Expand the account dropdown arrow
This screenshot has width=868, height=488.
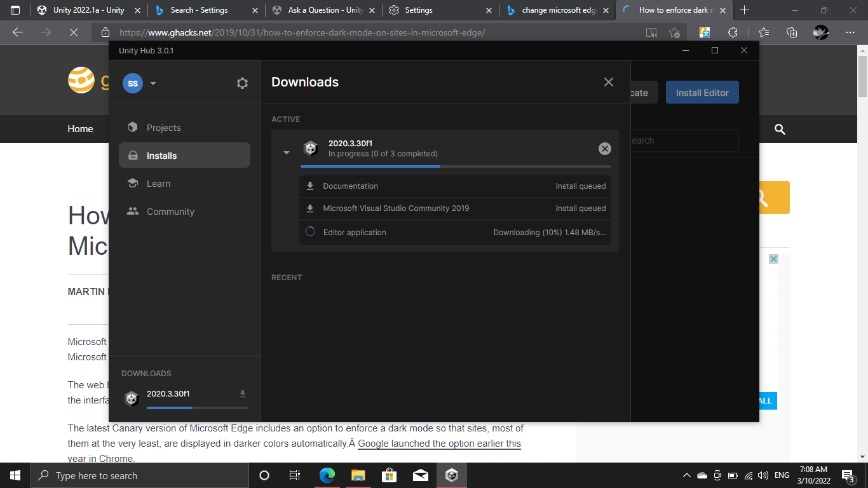click(153, 83)
